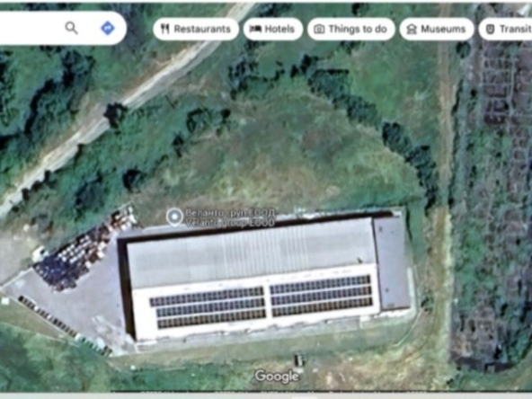
Task: Click the dark plots area on right edge
Action: (492, 204)
